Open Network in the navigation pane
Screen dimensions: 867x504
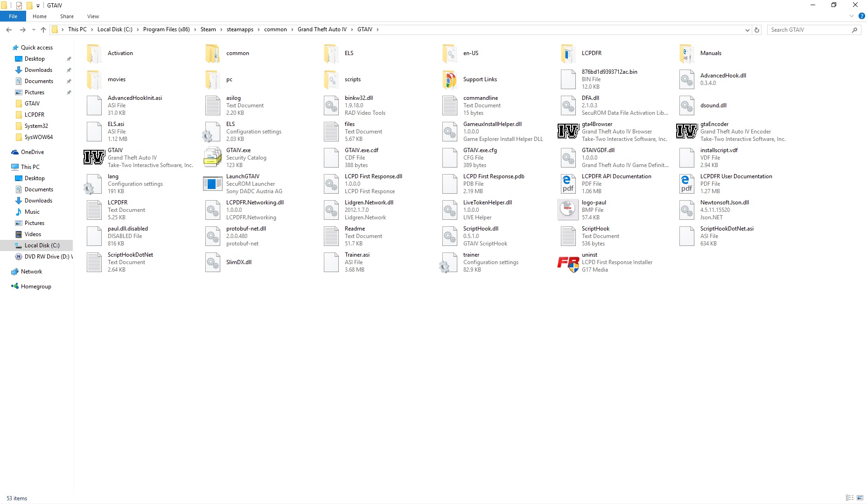(31, 272)
